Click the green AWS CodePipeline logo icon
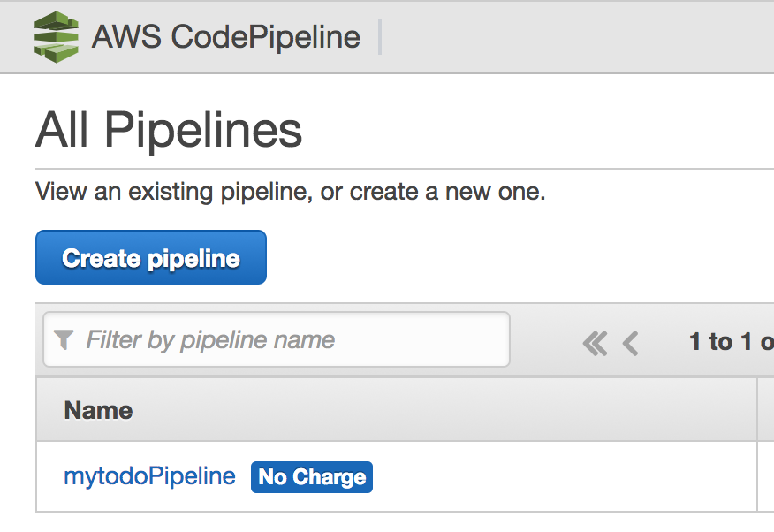The width and height of the screenshot is (774, 532). click(57, 37)
